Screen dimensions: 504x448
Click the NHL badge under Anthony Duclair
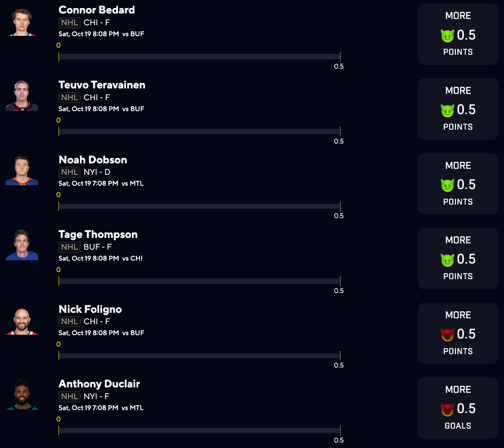point(70,396)
